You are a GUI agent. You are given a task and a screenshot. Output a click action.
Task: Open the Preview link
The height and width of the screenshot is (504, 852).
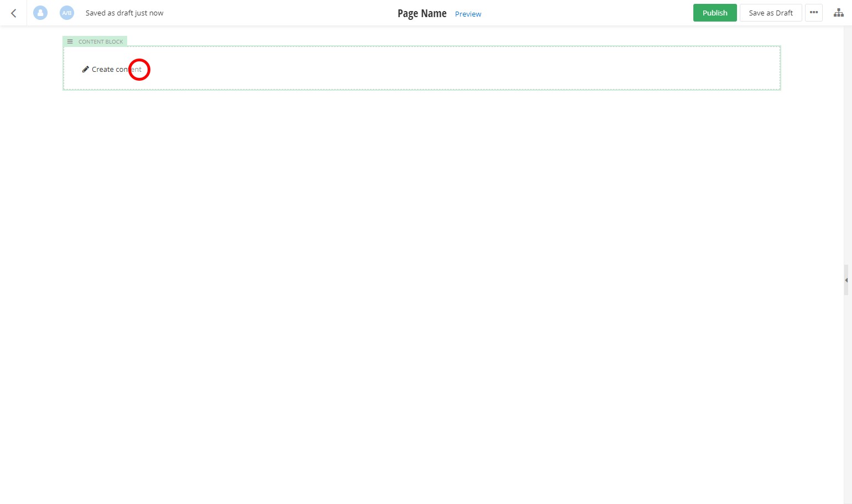tap(468, 14)
